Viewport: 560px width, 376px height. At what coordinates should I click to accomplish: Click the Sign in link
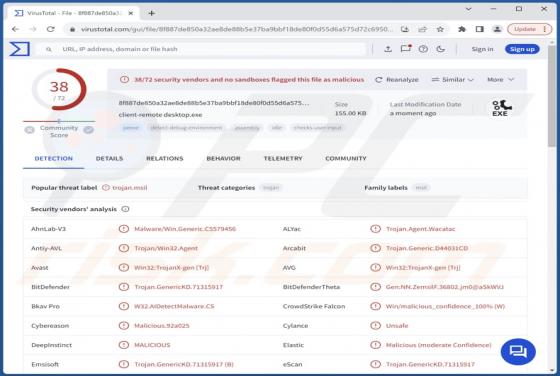(x=482, y=49)
